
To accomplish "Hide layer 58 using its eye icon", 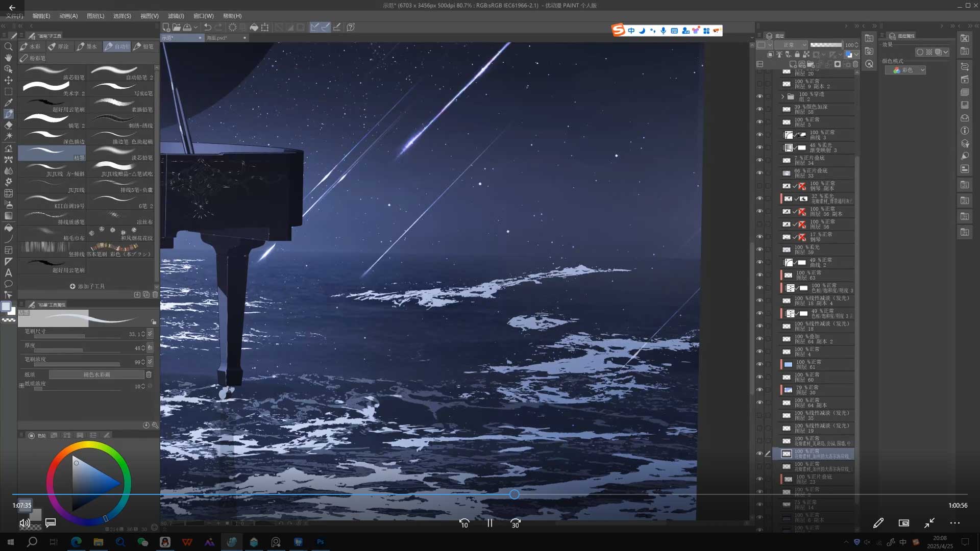I will pos(759,109).
